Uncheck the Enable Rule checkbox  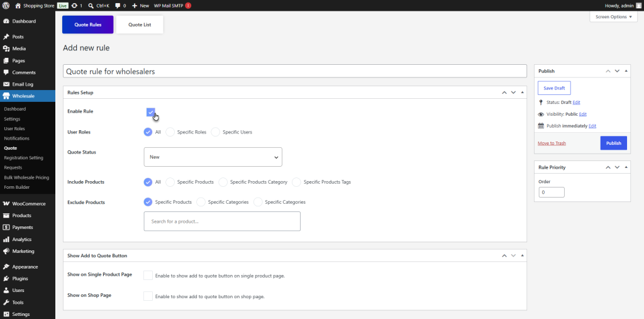point(151,112)
